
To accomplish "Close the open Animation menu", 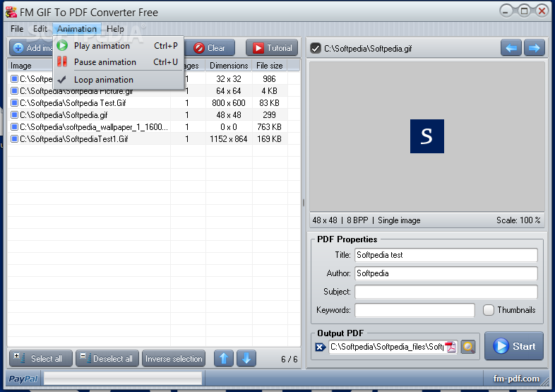I will point(77,29).
